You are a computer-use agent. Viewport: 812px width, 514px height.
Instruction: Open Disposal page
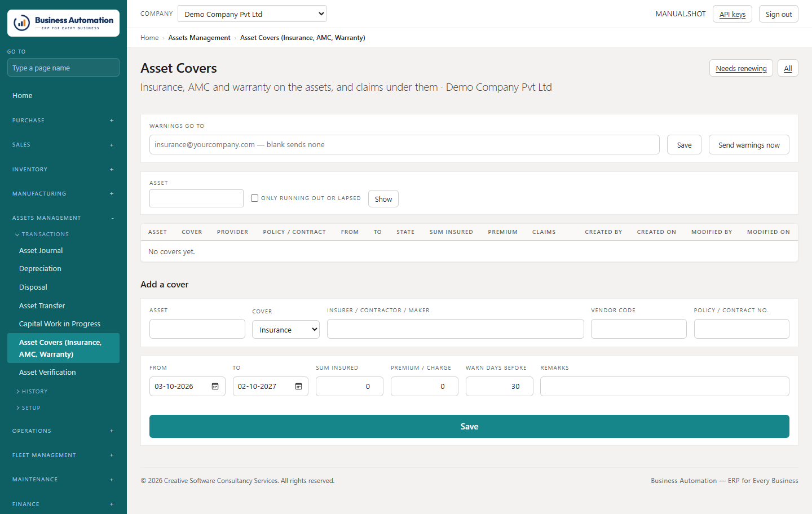point(63,287)
